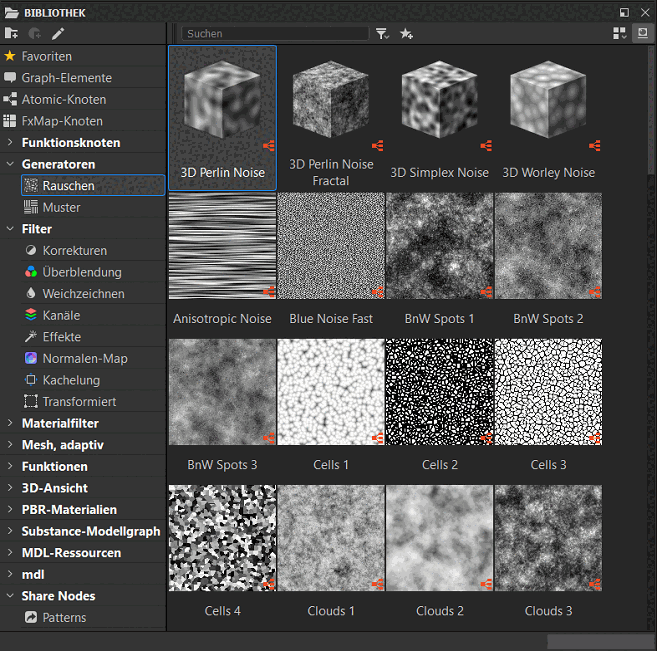This screenshot has width=657, height=651.
Task: Select Graph-Elemente in the sidebar
Action: pyautogui.click(x=83, y=78)
